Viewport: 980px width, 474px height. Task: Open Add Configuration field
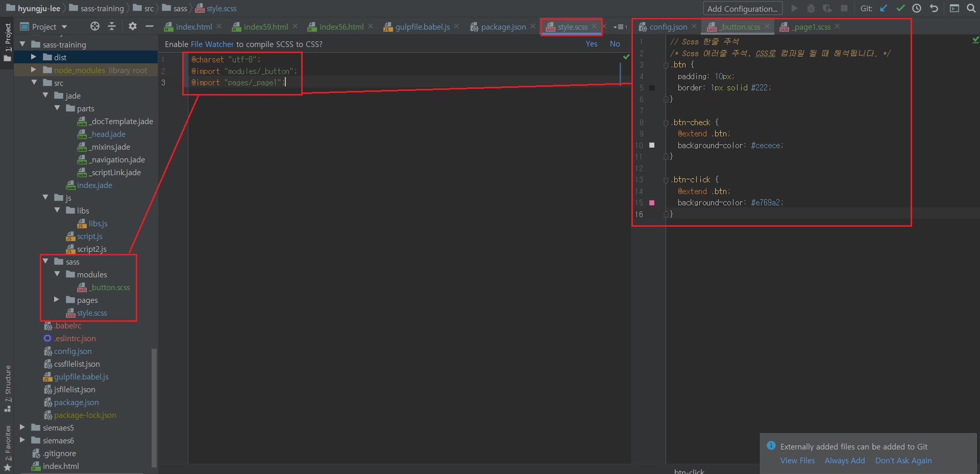click(742, 9)
